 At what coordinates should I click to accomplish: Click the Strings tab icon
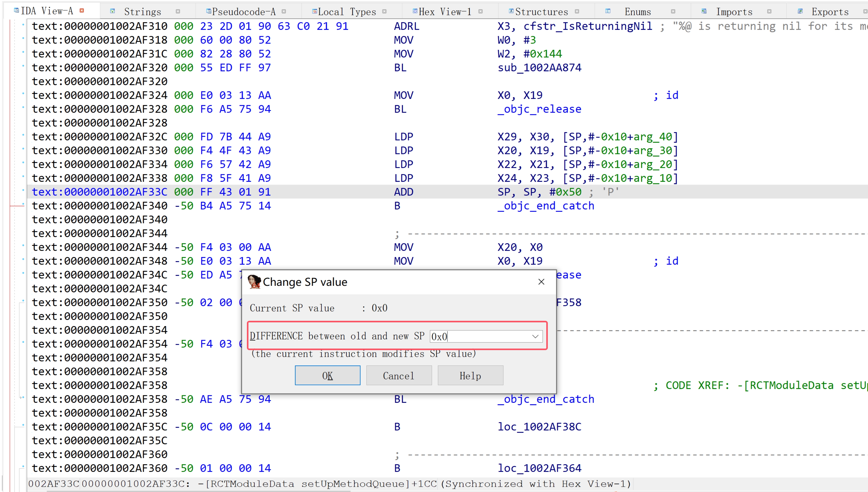pos(113,12)
